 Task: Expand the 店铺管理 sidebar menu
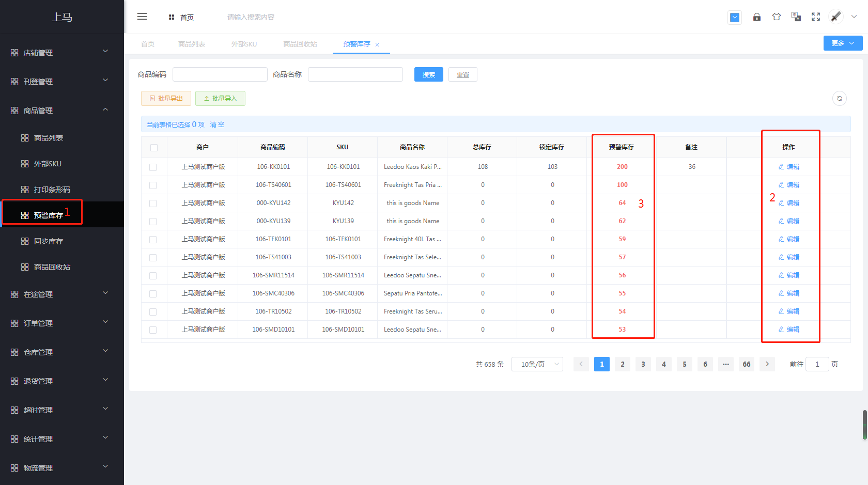pyautogui.click(x=62, y=53)
